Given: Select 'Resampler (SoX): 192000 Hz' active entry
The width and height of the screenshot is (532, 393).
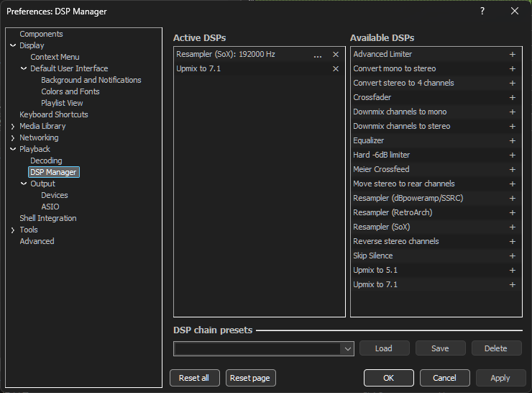Looking at the screenshot, I should (226, 55).
